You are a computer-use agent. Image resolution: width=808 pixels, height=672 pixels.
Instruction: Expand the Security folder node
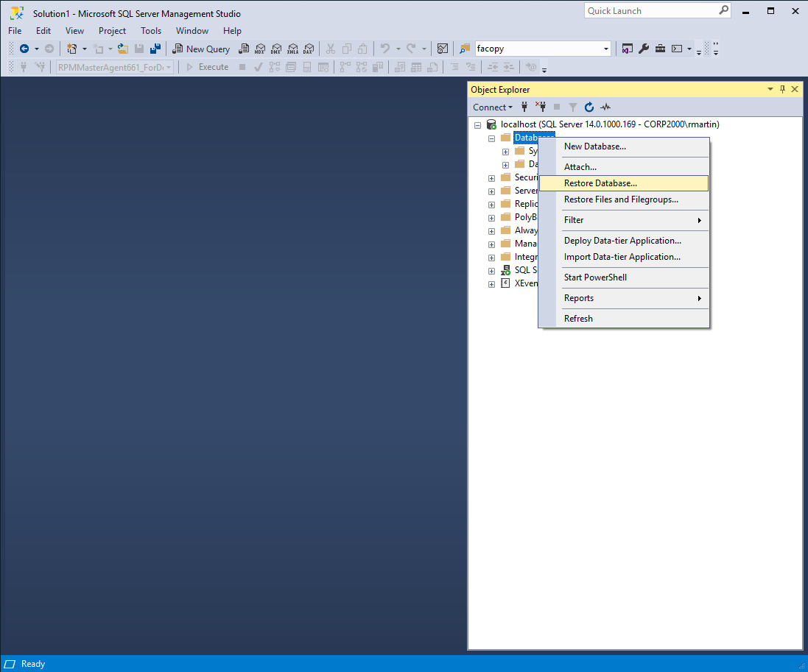click(x=491, y=178)
